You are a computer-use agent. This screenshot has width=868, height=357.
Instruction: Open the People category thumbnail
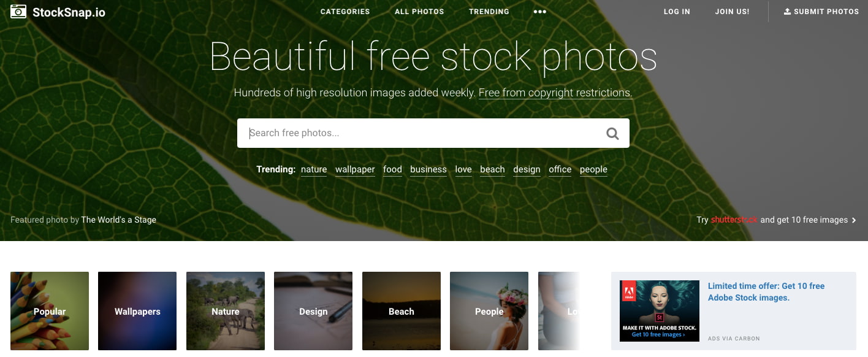click(x=489, y=311)
